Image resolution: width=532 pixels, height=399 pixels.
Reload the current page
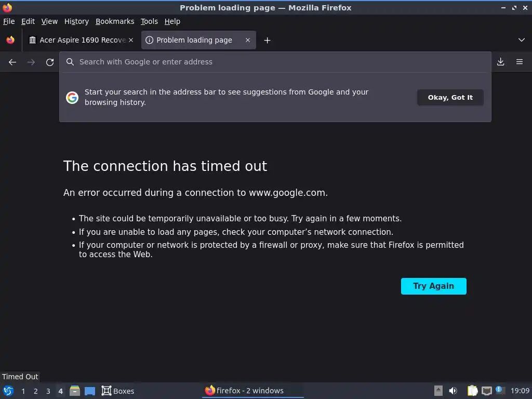click(x=50, y=62)
